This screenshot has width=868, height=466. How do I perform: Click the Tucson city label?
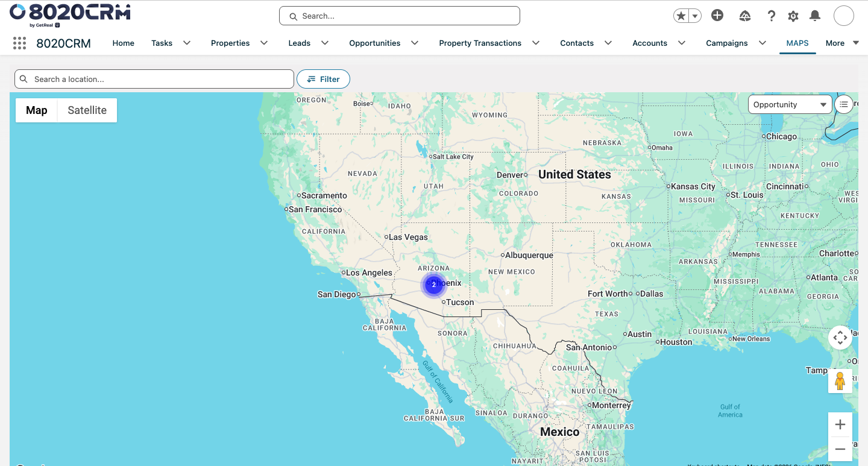(460, 302)
